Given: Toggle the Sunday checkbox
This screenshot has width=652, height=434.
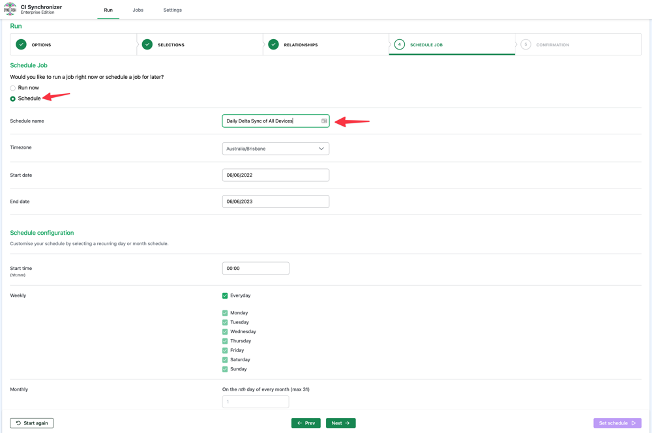Looking at the screenshot, I should coord(225,369).
